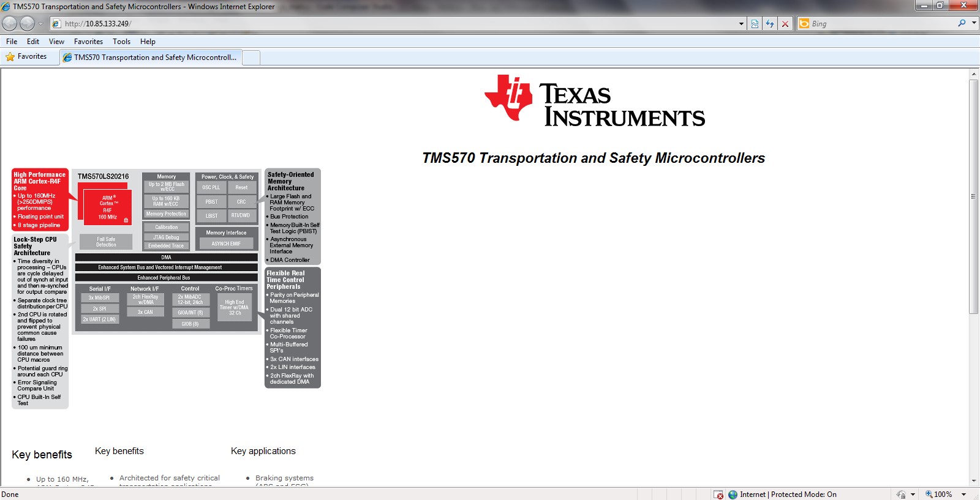Click the 'Architected for safety critical' bullet text
980x500 pixels.
pyautogui.click(x=170, y=478)
